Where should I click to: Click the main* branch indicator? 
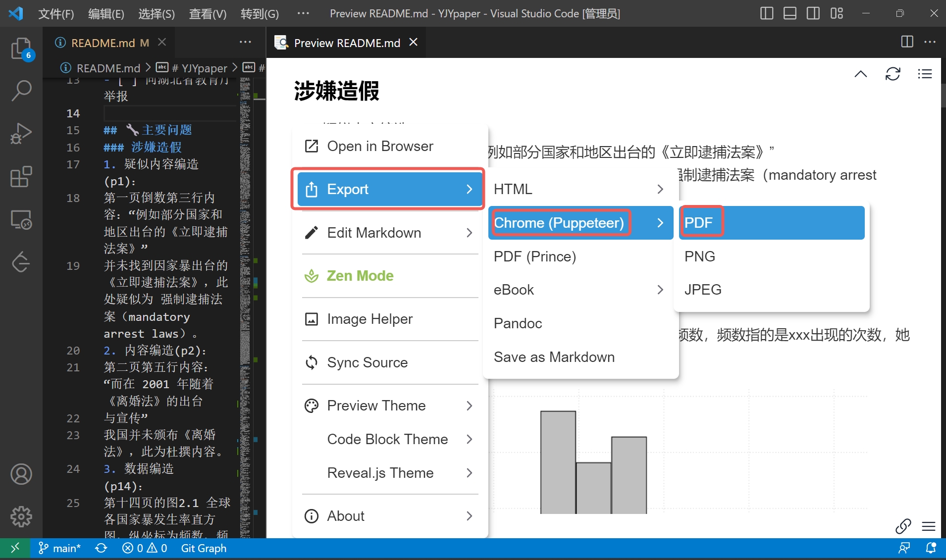[59, 548]
